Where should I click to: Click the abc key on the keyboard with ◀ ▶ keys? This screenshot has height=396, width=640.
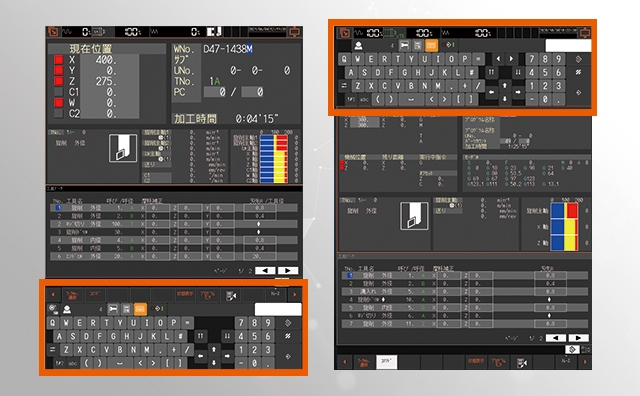[364, 99]
